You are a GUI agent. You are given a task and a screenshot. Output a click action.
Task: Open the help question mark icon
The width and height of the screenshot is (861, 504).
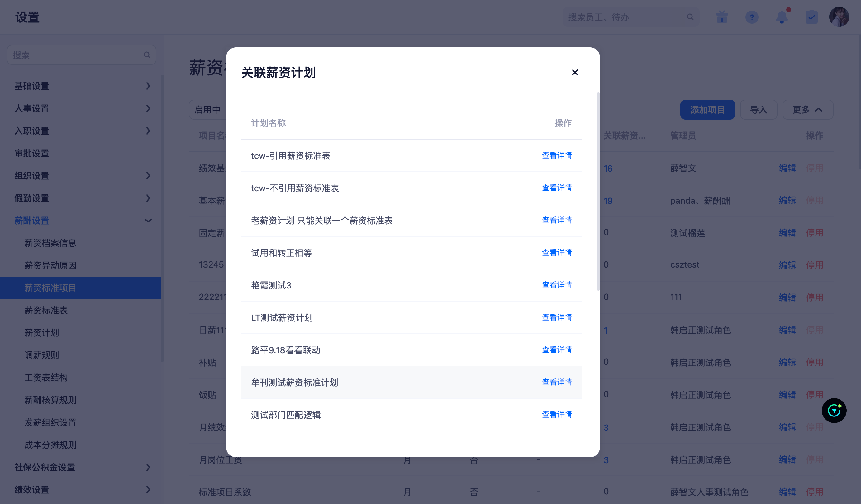click(752, 17)
